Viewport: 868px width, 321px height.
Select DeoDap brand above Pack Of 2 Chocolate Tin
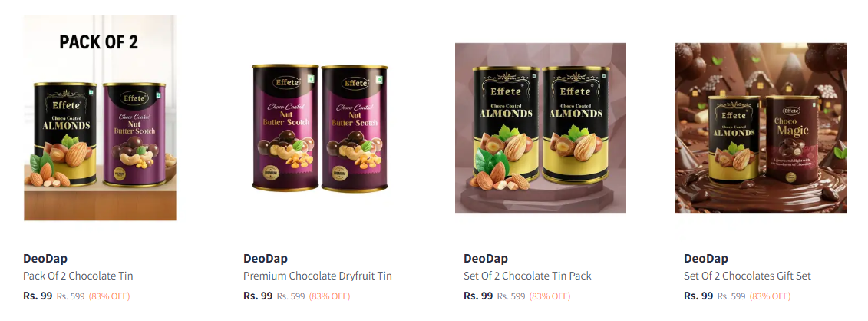click(45, 259)
